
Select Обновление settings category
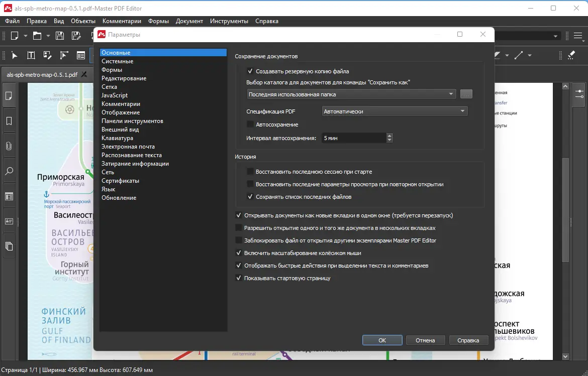click(x=163, y=198)
